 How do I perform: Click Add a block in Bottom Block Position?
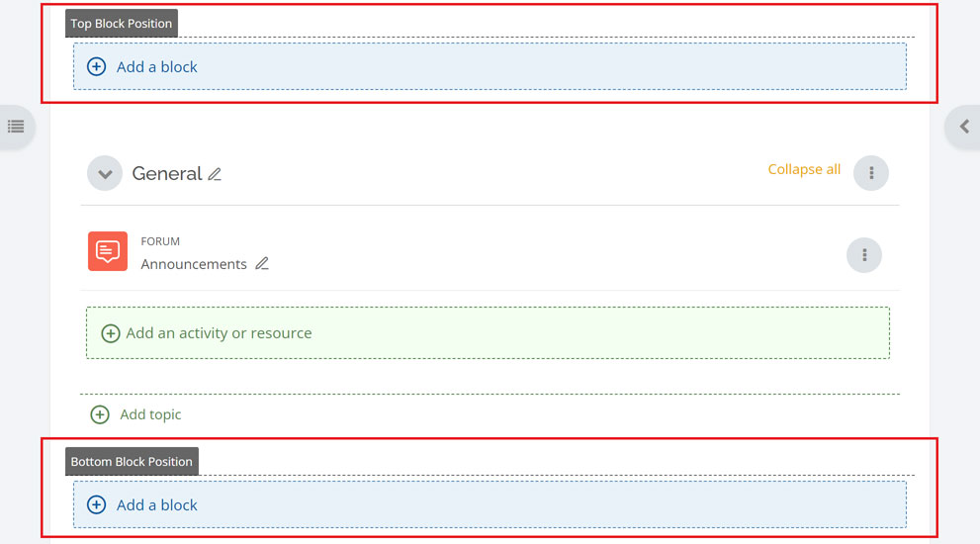coord(490,504)
